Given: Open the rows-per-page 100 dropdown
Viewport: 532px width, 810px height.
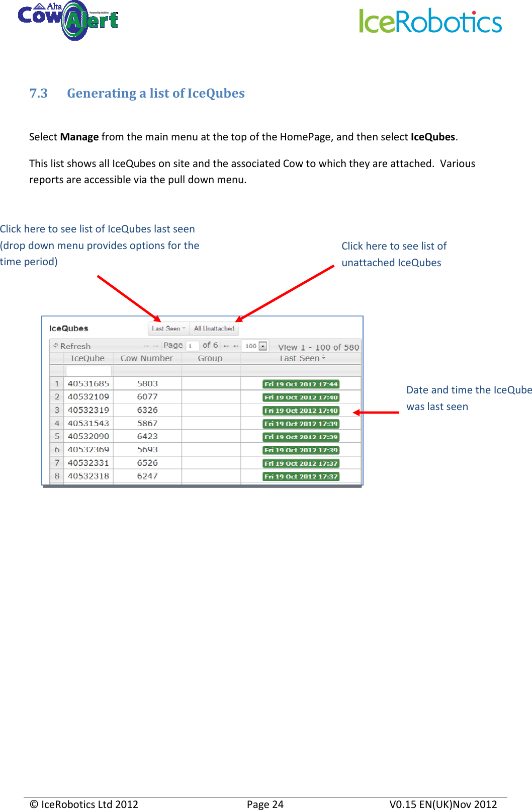Looking at the screenshot, I should pyautogui.click(x=255, y=346).
